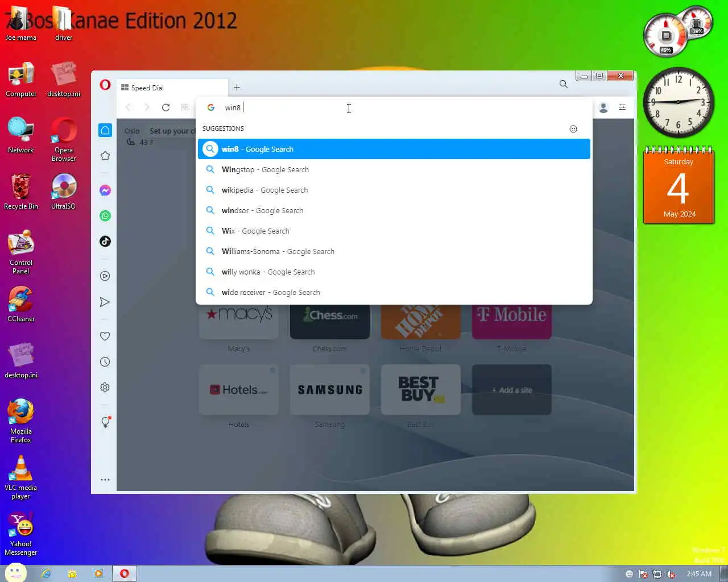Select the Network desktop icon
The width and height of the screenshot is (728, 582).
(x=21, y=135)
